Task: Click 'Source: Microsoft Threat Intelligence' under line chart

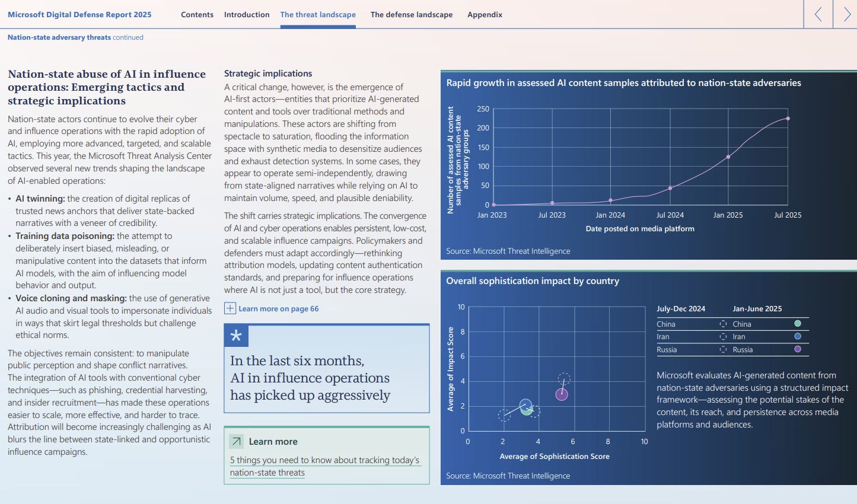Action: (508, 251)
